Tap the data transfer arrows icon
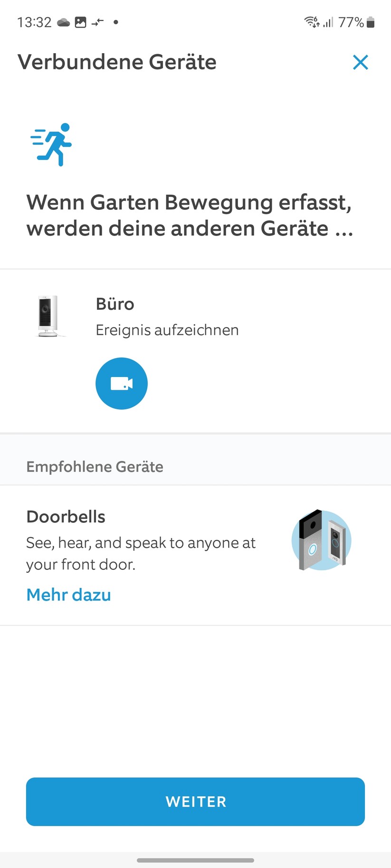The height and width of the screenshot is (868, 391). tap(97, 22)
